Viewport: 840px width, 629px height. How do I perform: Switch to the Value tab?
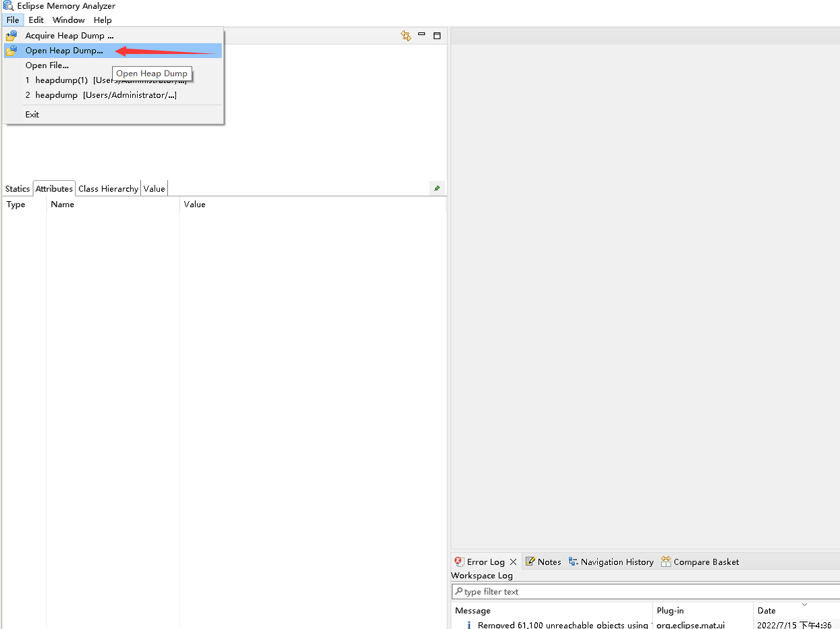154,189
